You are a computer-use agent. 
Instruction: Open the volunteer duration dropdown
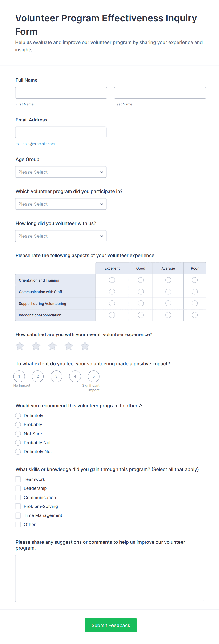[x=61, y=236]
